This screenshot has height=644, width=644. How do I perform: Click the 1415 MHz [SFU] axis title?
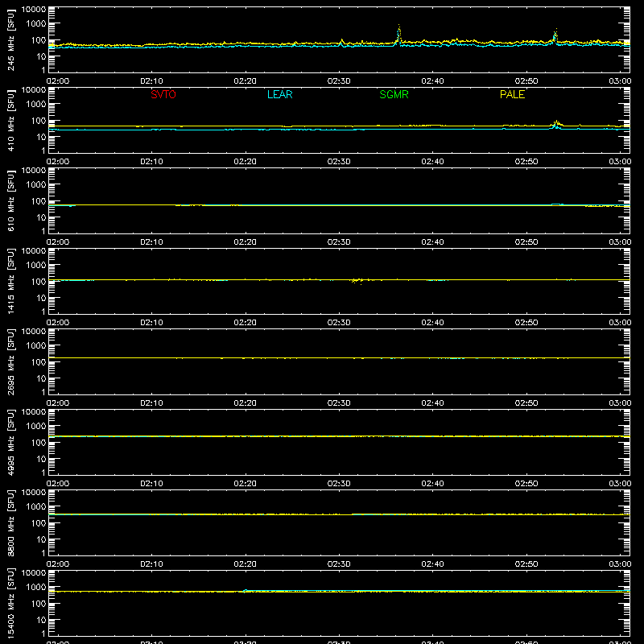(x=11, y=281)
